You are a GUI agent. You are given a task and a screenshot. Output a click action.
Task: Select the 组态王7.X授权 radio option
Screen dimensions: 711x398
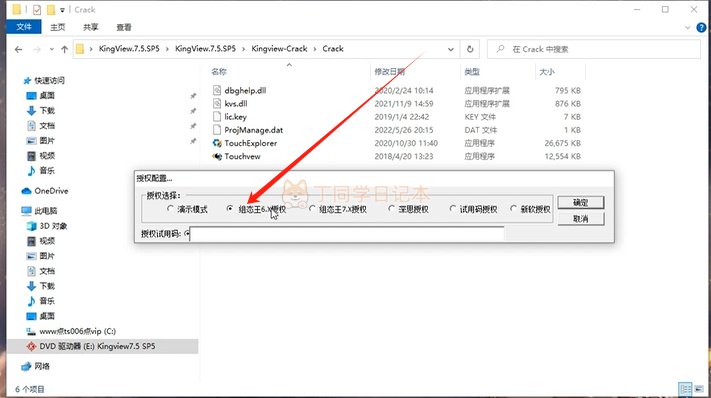click(312, 209)
